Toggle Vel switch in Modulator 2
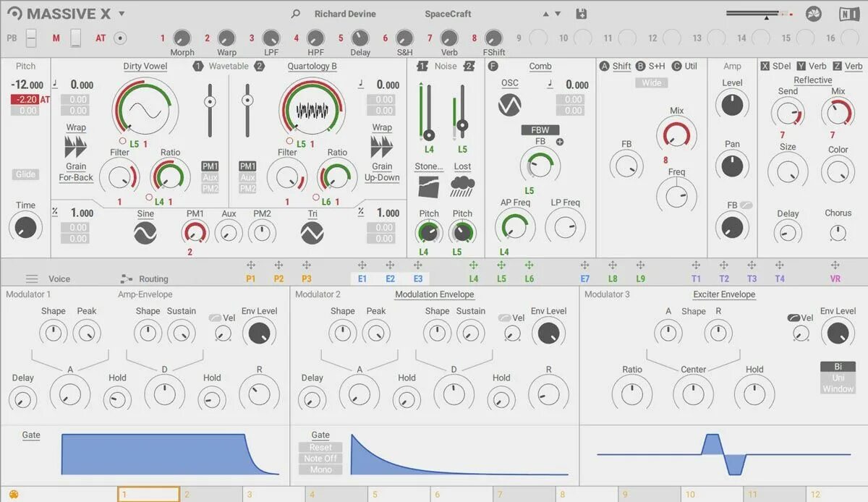Image resolution: width=868 pixels, height=502 pixels. click(504, 318)
